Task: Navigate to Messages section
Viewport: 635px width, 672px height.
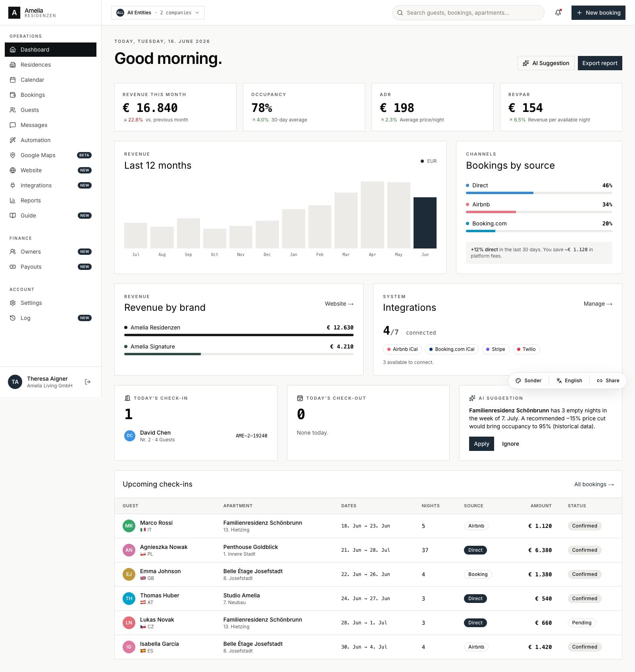Action: click(x=50, y=125)
